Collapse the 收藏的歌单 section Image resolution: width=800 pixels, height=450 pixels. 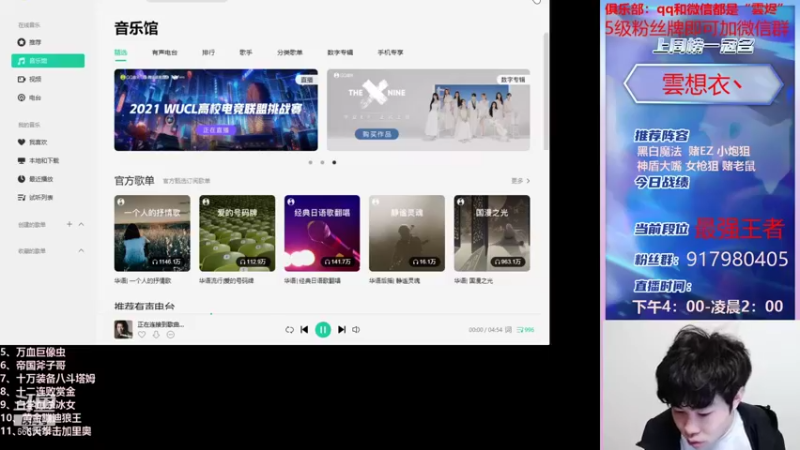(81, 251)
